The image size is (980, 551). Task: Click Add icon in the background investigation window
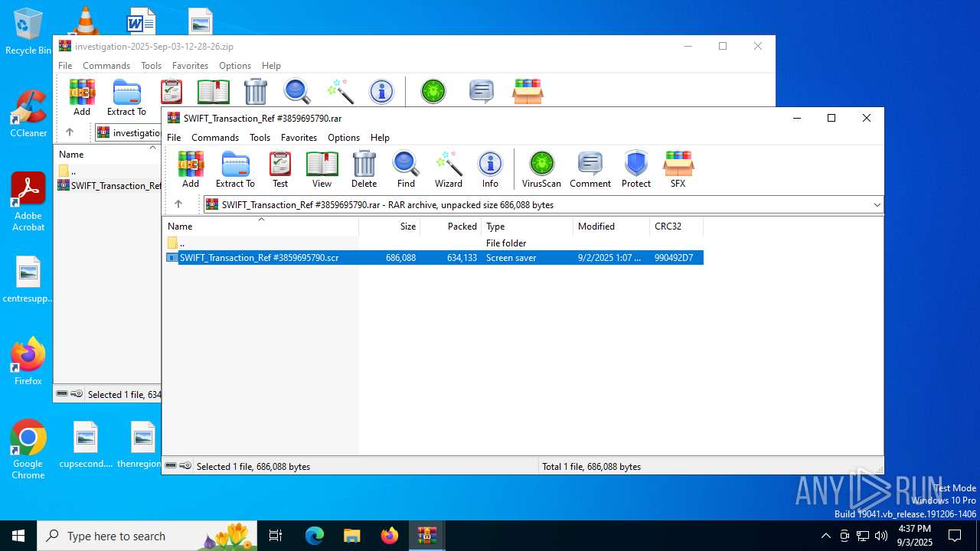tap(82, 97)
